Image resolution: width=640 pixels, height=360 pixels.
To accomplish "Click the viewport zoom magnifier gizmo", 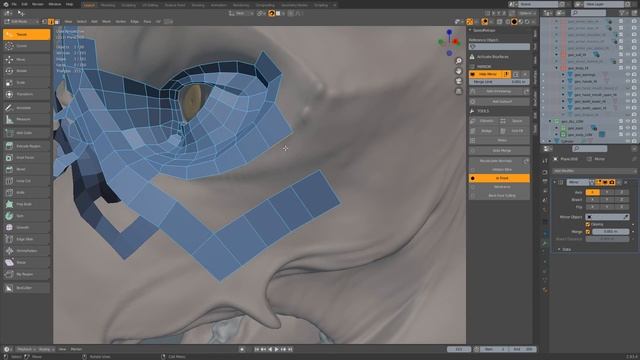I will (459, 61).
